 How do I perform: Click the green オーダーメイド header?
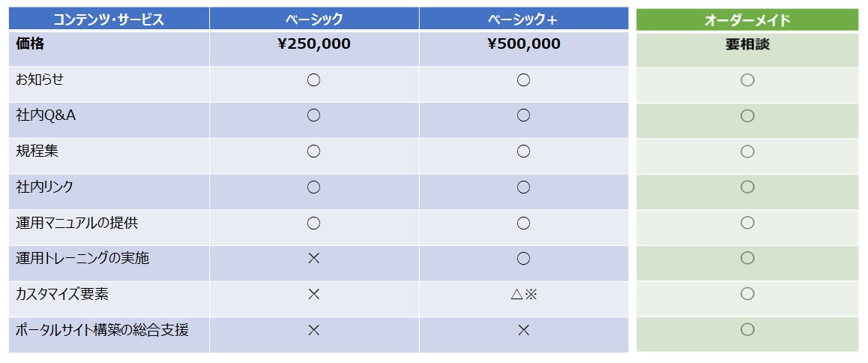747,19
